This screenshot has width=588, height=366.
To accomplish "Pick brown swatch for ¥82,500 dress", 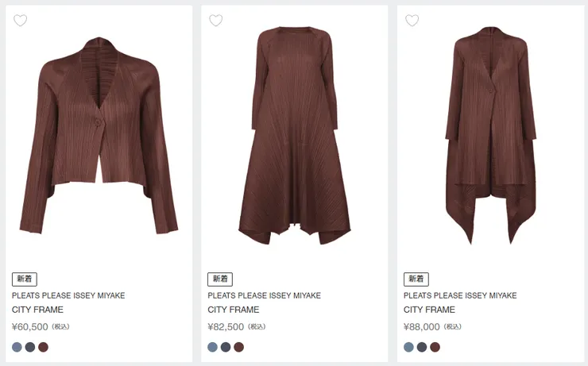I will pos(238,347).
